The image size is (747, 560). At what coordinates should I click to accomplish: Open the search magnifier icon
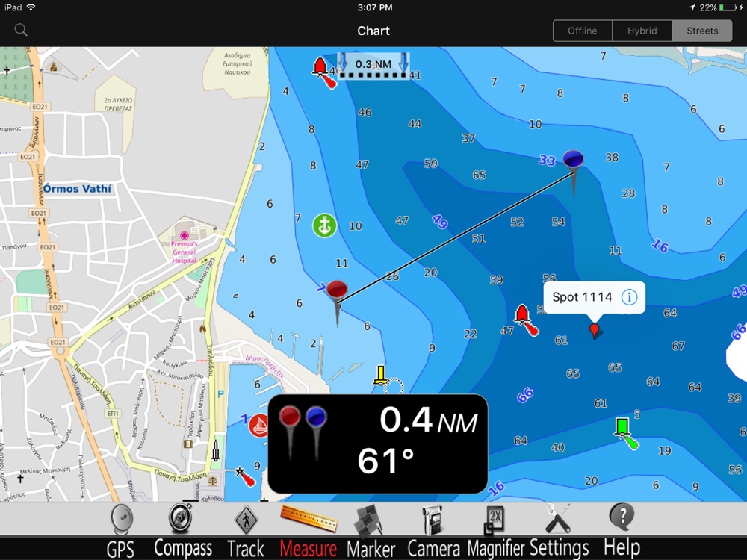click(x=20, y=30)
